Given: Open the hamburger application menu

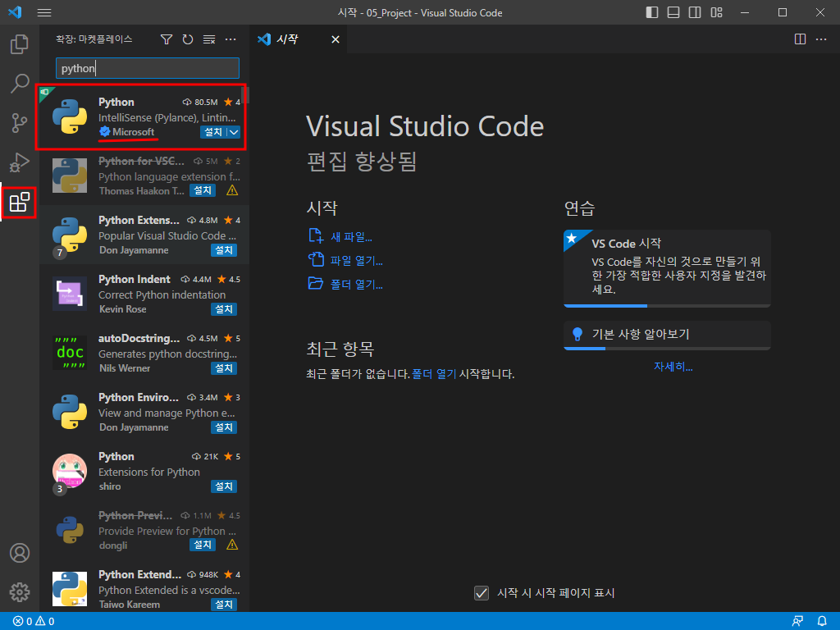Looking at the screenshot, I should (44, 12).
